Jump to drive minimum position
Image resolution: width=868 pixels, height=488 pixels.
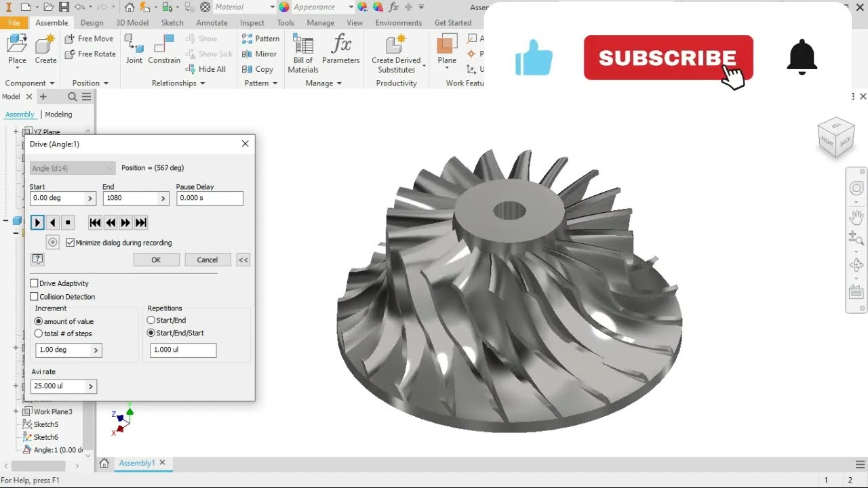[96, 222]
